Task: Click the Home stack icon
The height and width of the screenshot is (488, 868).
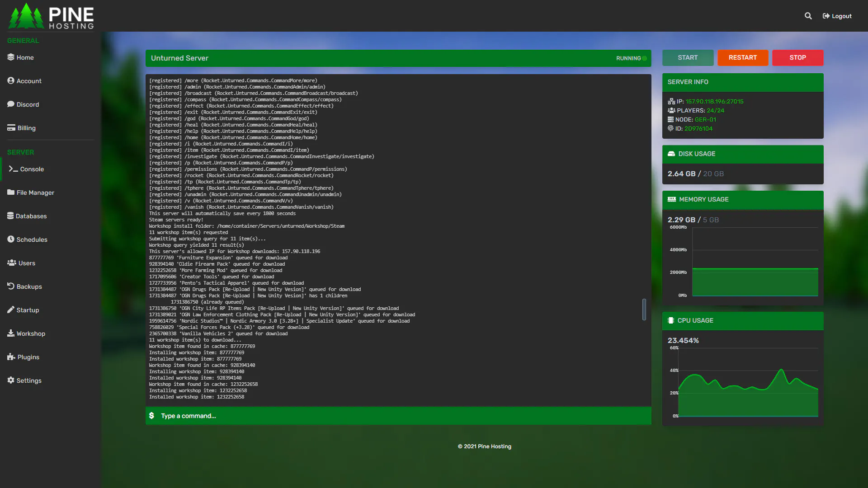Action: [11, 57]
